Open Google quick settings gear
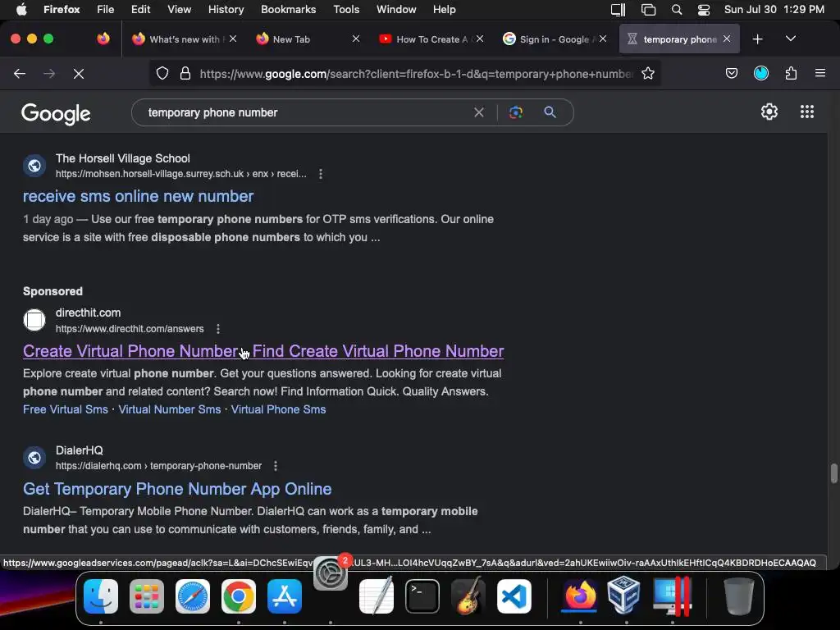Image resolution: width=840 pixels, height=630 pixels. tap(769, 112)
